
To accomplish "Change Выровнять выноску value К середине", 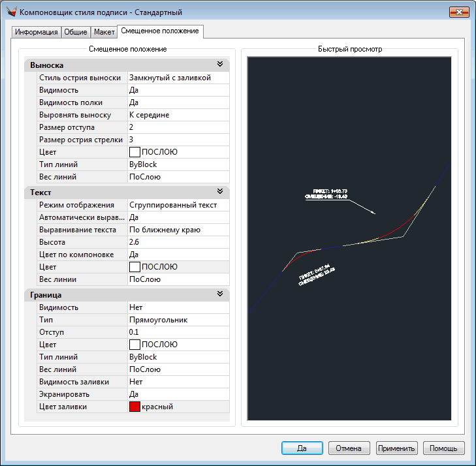I will (x=178, y=115).
